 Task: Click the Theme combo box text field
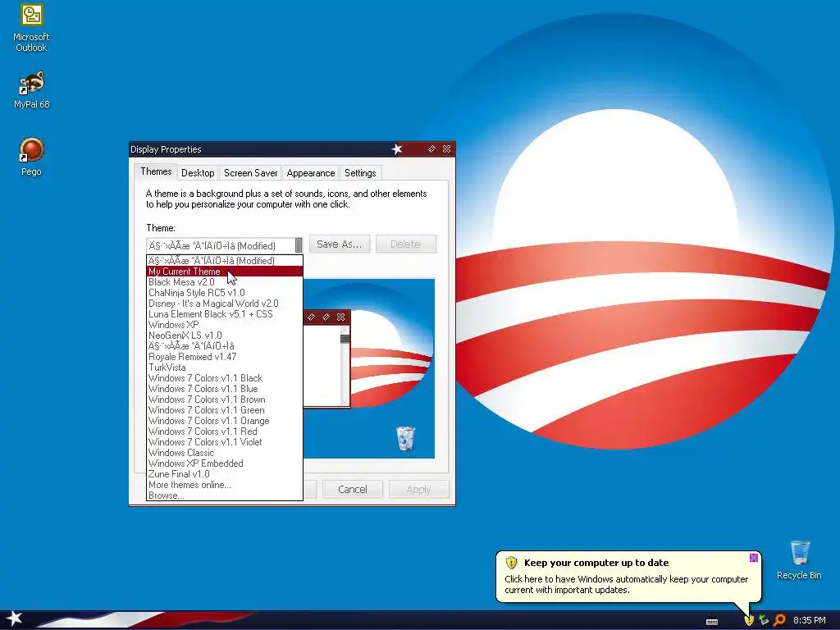pos(221,245)
